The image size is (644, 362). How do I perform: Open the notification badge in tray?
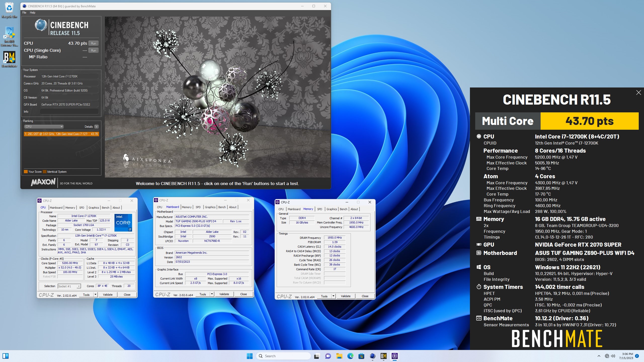point(637,356)
